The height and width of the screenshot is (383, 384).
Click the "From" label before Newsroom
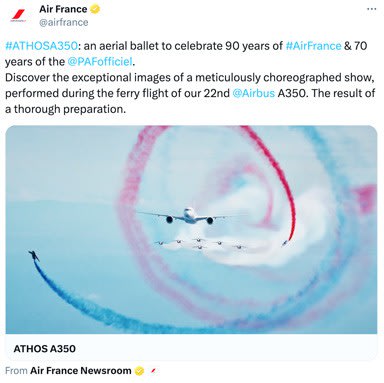(16, 371)
